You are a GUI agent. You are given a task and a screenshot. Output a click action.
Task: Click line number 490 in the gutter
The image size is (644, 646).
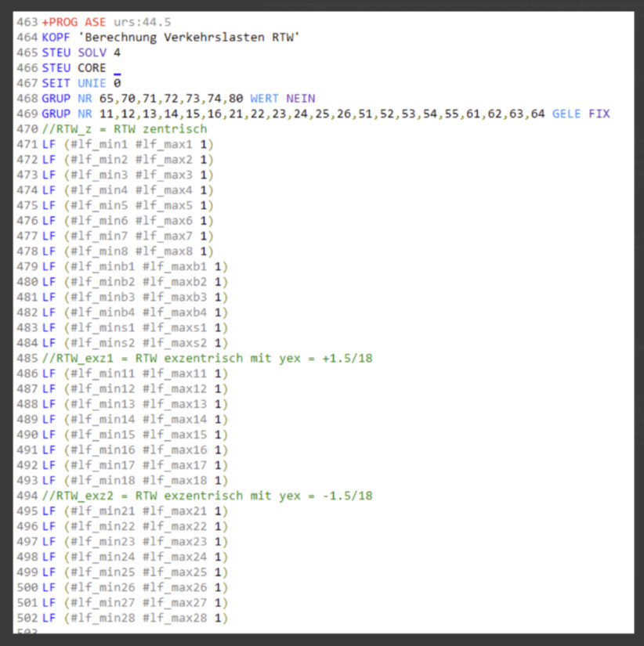[27, 435]
